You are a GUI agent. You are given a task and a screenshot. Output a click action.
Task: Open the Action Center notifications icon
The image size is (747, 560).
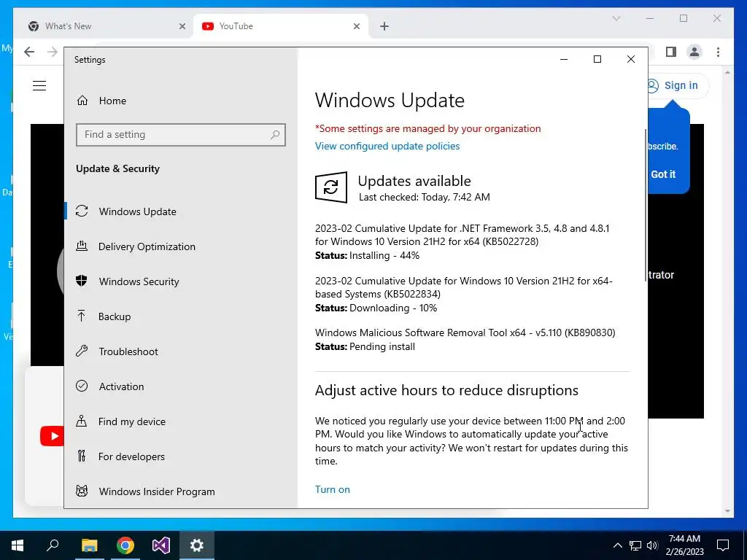[x=723, y=545]
